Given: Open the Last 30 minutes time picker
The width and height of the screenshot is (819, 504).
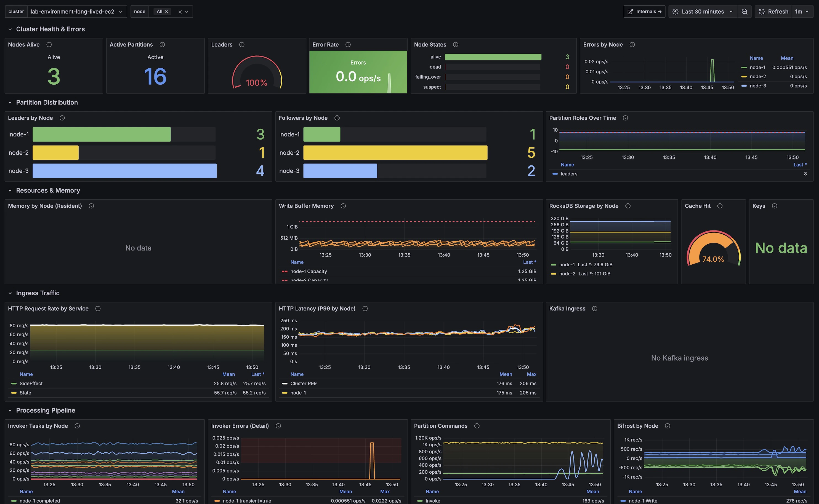Looking at the screenshot, I should click(703, 12).
